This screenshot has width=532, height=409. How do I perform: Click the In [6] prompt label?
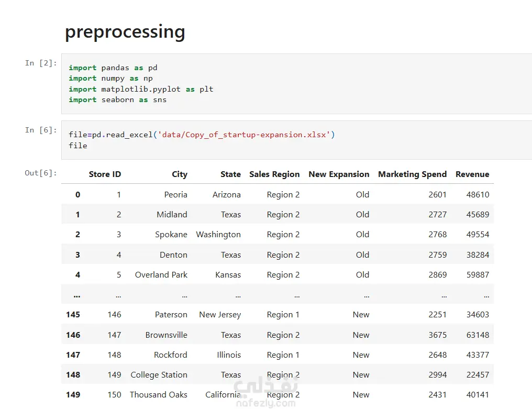click(x=41, y=130)
